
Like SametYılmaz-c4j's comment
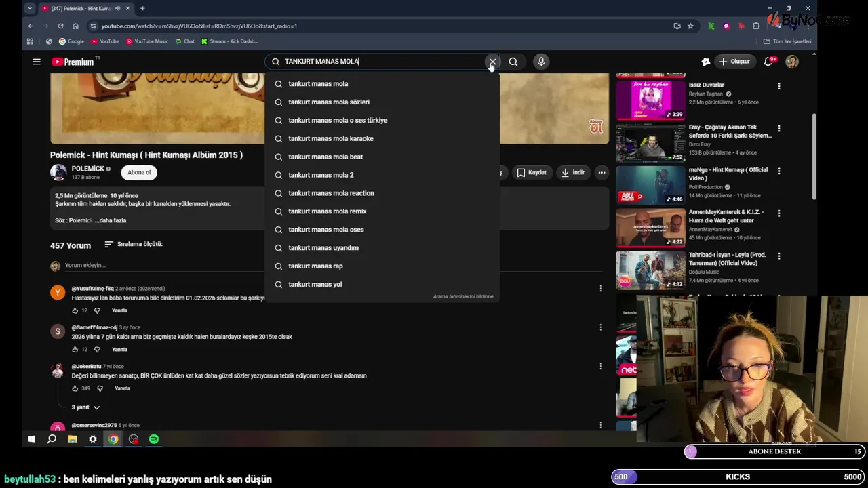click(75, 350)
